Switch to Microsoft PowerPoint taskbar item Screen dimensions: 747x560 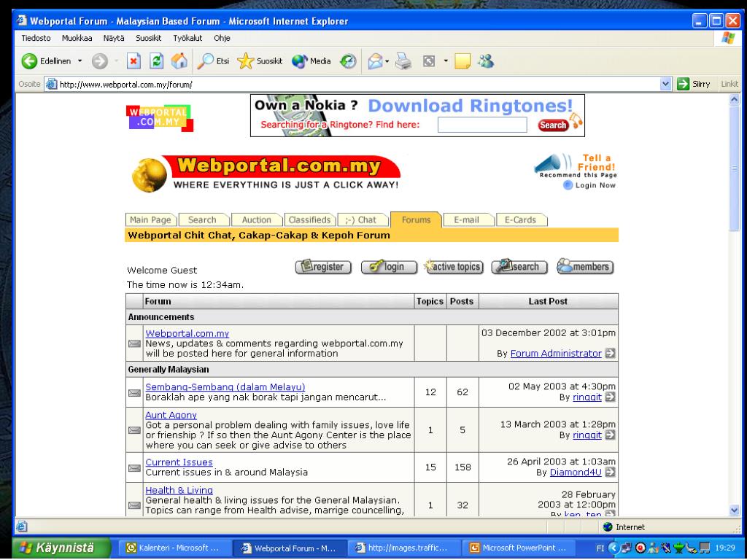518,548
